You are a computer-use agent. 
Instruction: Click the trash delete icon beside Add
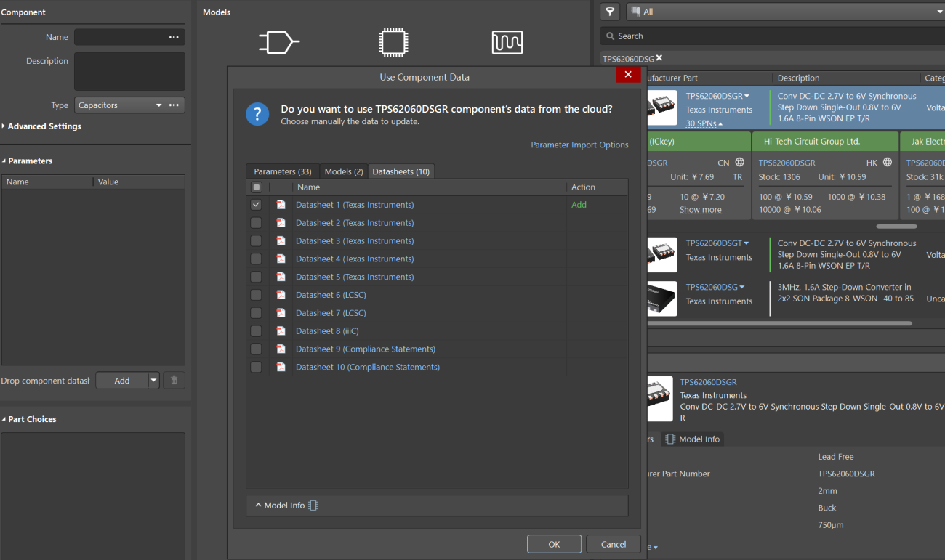pyautogui.click(x=174, y=380)
